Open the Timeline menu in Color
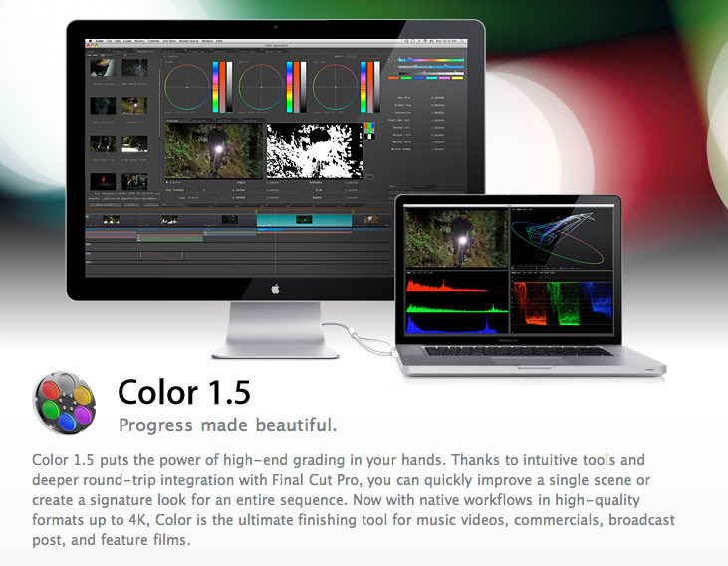This screenshot has width=728, height=566. pyautogui.click(x=153, y=41)
